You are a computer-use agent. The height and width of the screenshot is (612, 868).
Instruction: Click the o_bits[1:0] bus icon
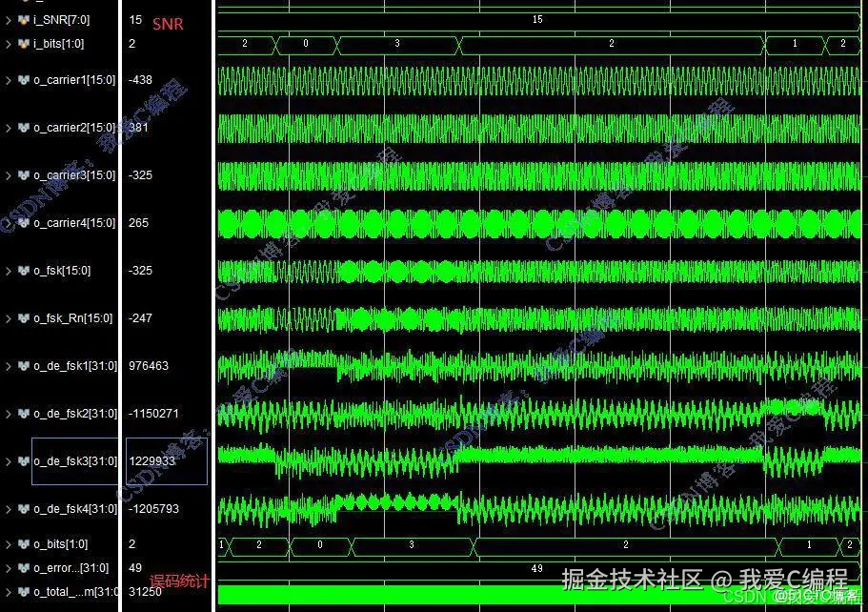click(23, 544)
